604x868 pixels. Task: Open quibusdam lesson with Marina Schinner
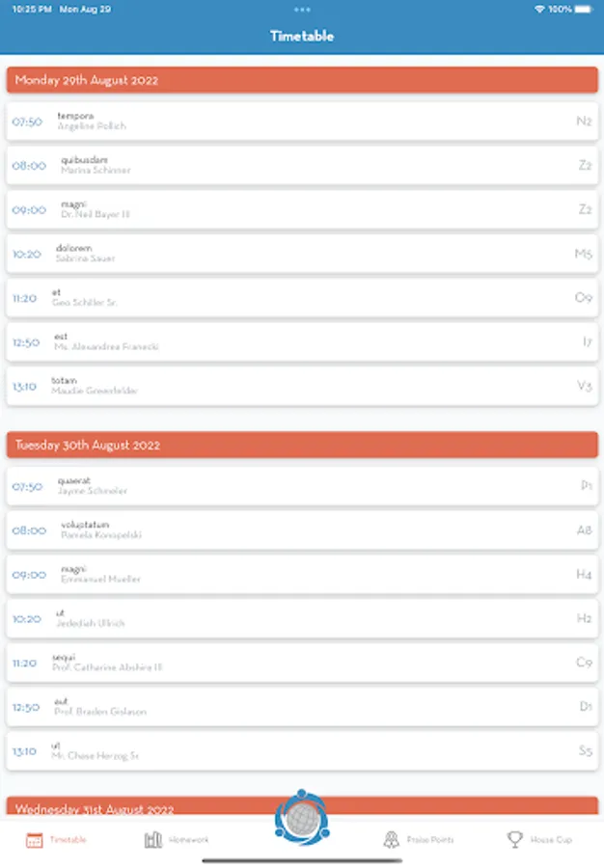302,165
